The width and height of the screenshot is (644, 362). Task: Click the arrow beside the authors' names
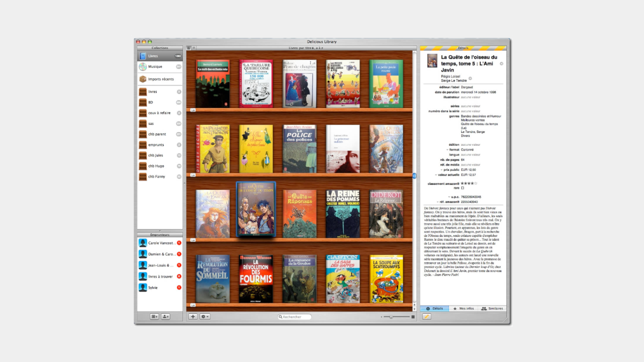point(470,78)
